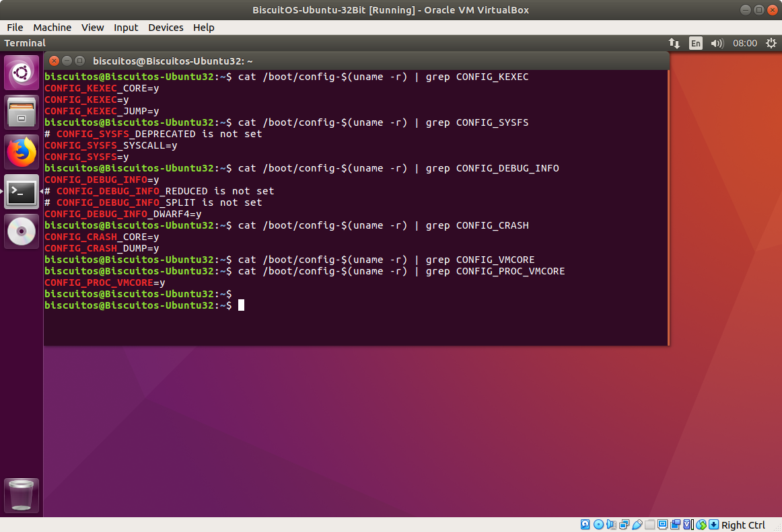The image size is (782, 532).
Task: Click the VirtualBox hard disk activity icon
Action: 585,525
